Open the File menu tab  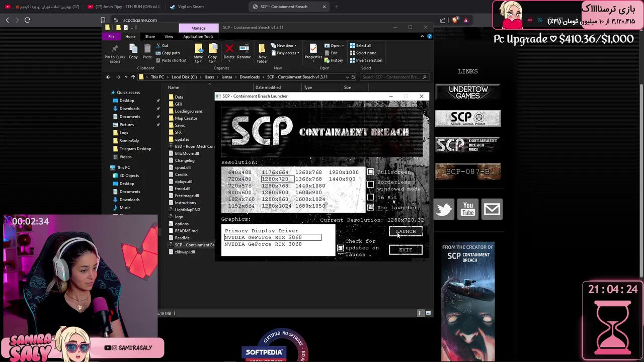click(111, 36)
